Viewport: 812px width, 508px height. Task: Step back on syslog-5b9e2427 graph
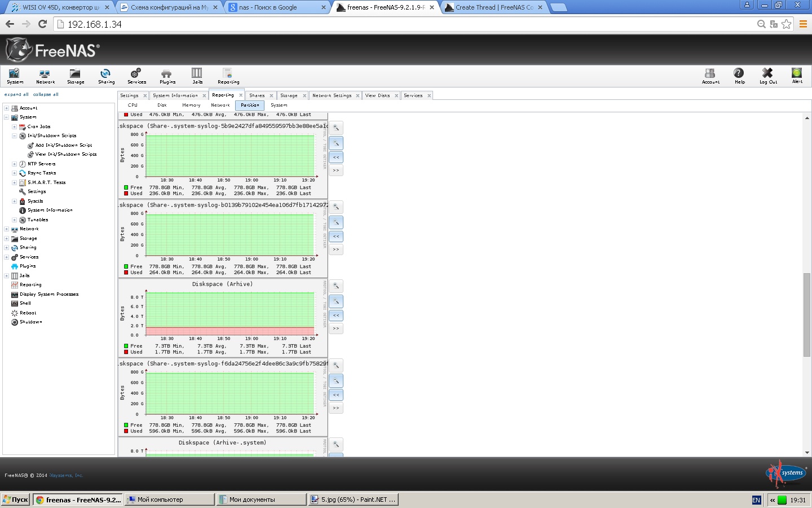tap(336, 157)
